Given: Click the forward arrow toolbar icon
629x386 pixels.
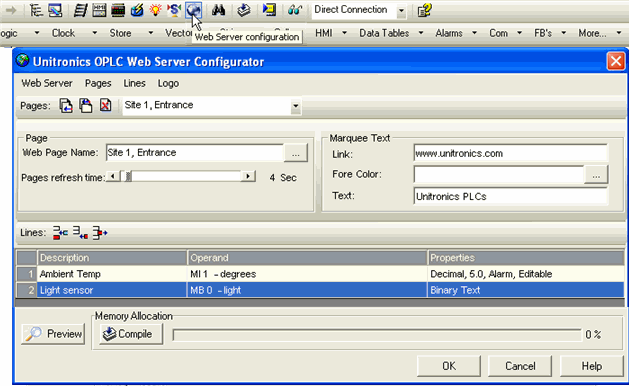Looking at the screenshot, I should (11, 10).
